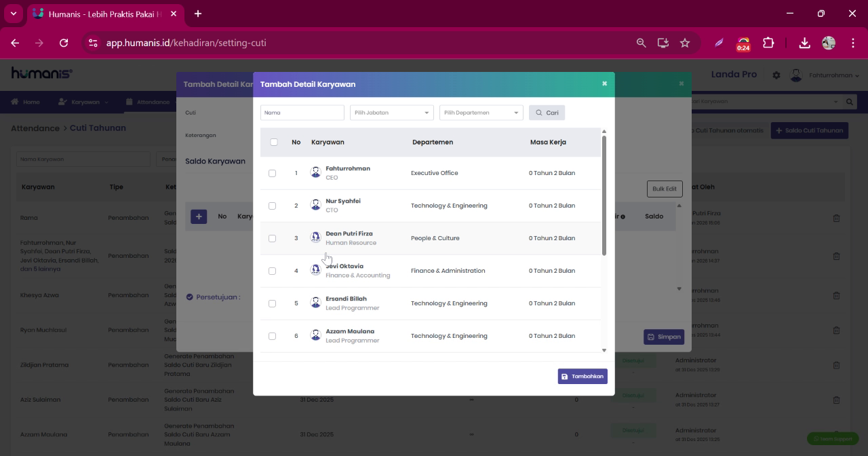Tick the checkbox for Ersandi Billah
The height and width of the screenshot is (456, 868).
tap(272, 303)
